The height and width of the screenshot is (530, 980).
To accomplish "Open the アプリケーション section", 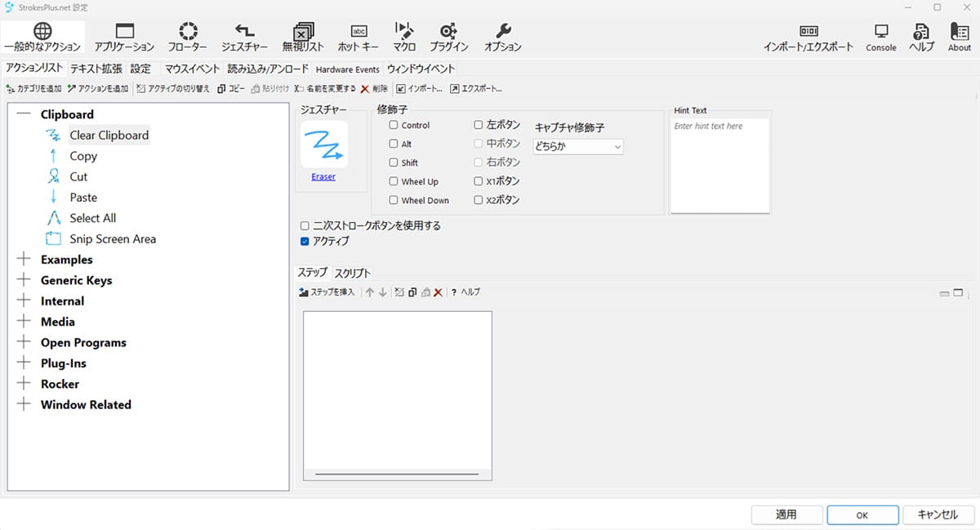I will pyautogui.click(x=124, y=37).
